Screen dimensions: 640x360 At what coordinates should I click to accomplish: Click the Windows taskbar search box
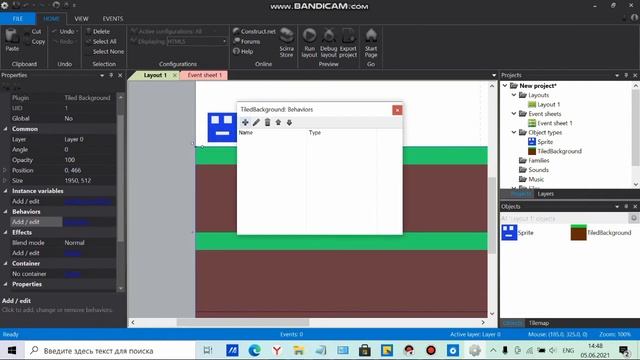pos(109,351)
